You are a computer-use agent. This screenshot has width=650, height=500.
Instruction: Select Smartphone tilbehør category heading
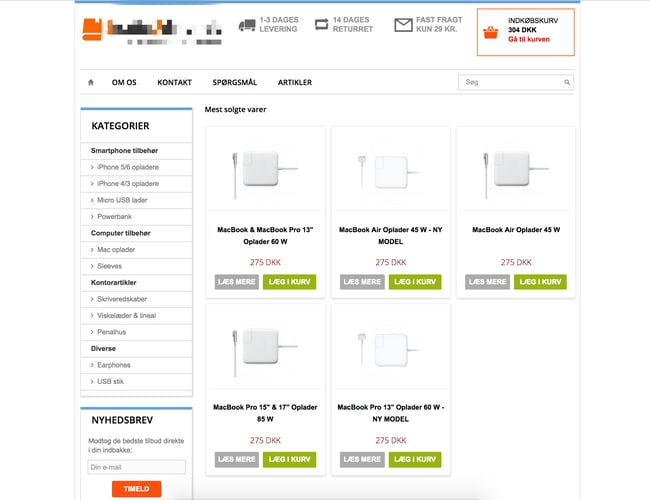(x=124, y=150)
